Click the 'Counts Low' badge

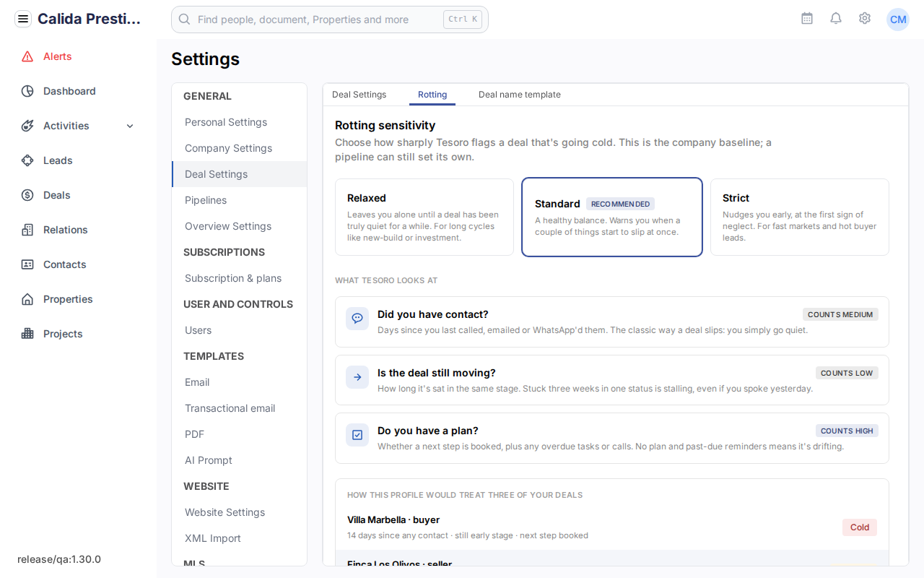pos(847,373)
